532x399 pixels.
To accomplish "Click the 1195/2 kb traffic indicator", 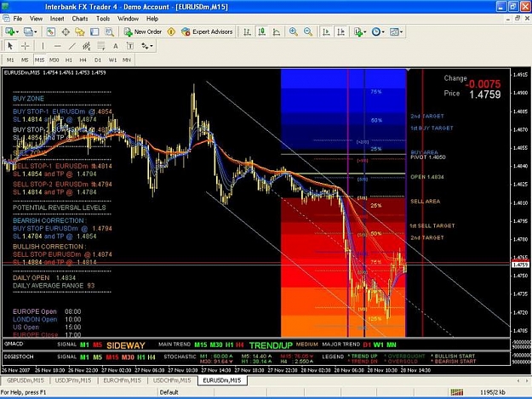I will tap(493, 392).
